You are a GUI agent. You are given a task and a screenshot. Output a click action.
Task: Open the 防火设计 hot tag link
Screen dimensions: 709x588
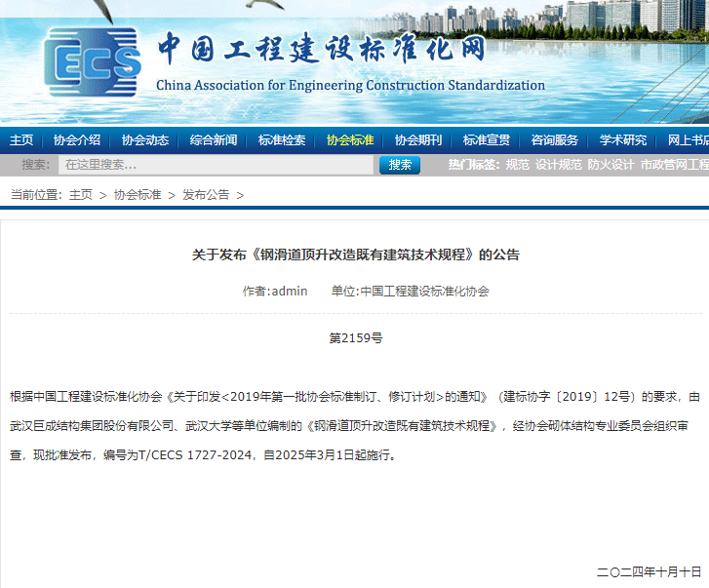point(611,165)
